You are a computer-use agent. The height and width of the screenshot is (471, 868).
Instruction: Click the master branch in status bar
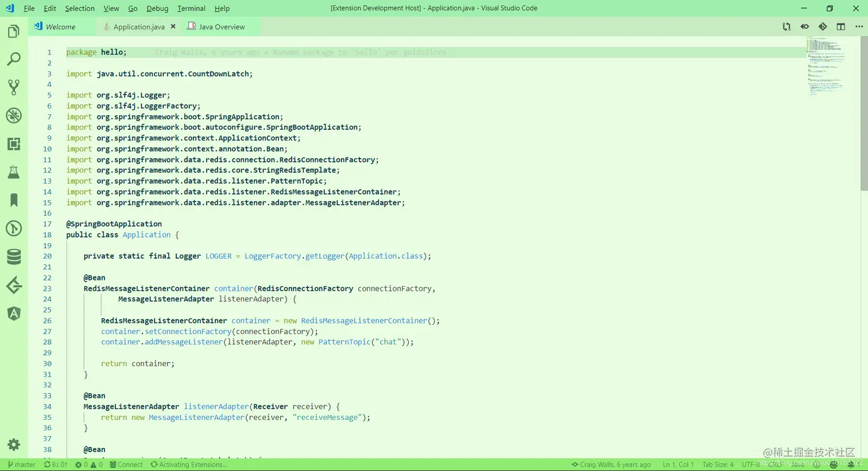click(22, 465)
